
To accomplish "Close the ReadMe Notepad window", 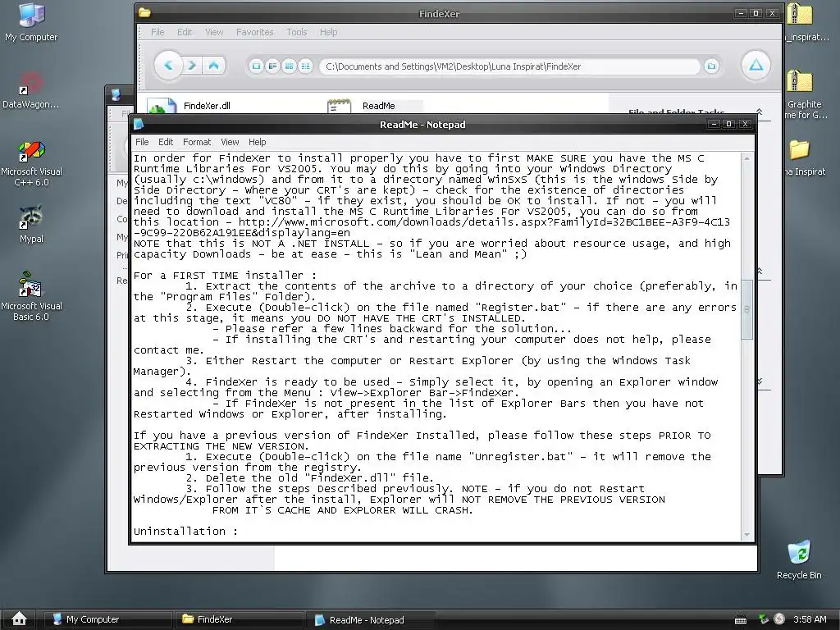I will [x=745, y=124].
